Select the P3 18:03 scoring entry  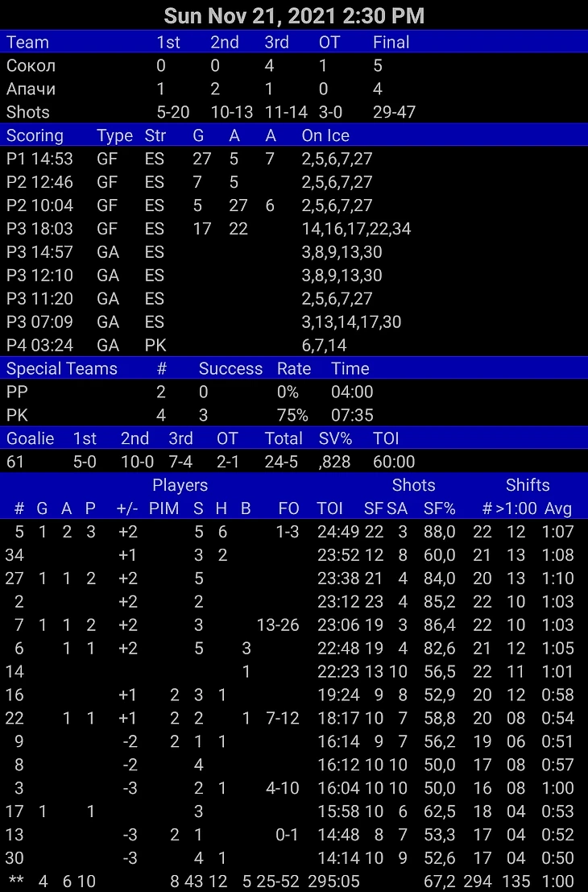(294, 229)
